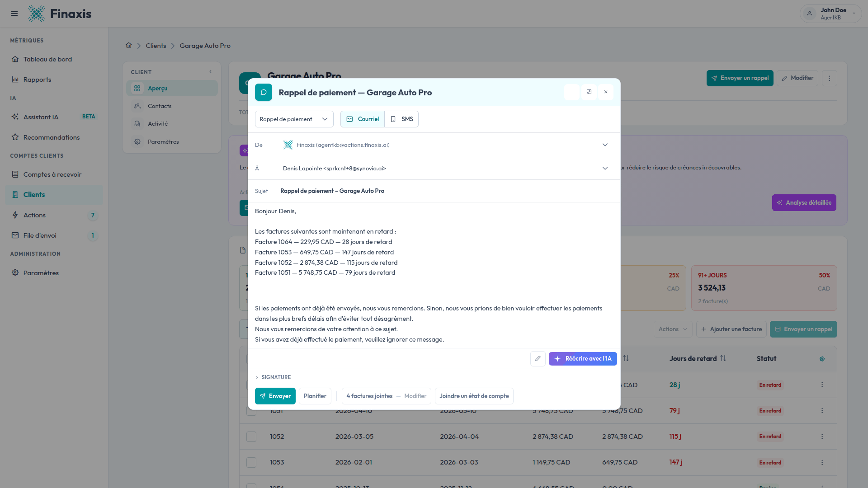Click the sort icon left of Jours de retard
The width and height of the screenshot is (868, 488).
626,359
